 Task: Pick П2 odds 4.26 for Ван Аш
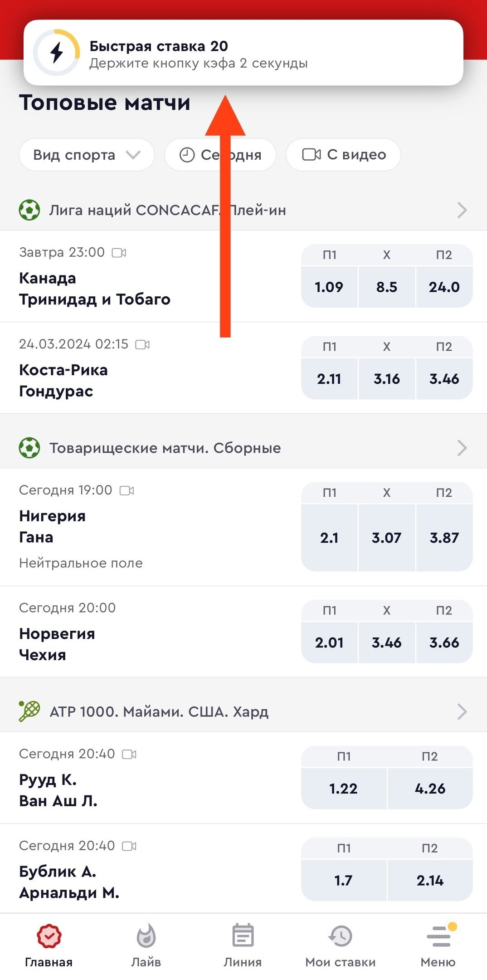pos(430,789)
